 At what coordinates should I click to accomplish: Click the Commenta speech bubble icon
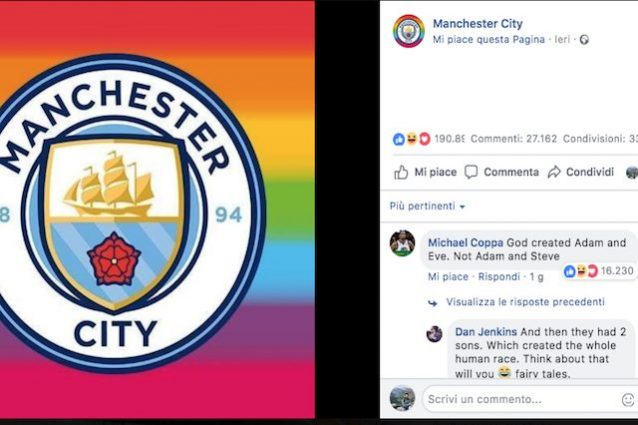(471, 172)
